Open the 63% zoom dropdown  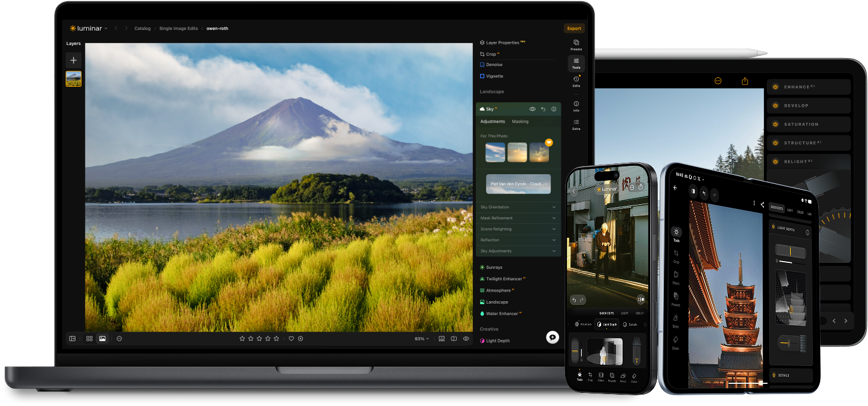click(x=422, y=339)
